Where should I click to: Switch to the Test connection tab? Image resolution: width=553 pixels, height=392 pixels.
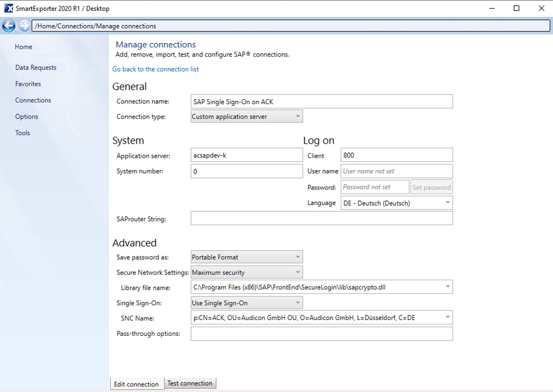tap(190, 383)
